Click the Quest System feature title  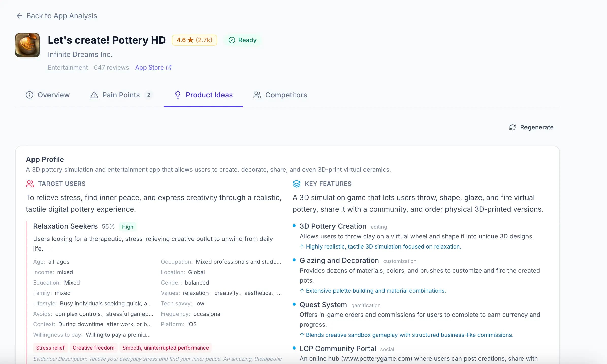click(x=323, y=305)
